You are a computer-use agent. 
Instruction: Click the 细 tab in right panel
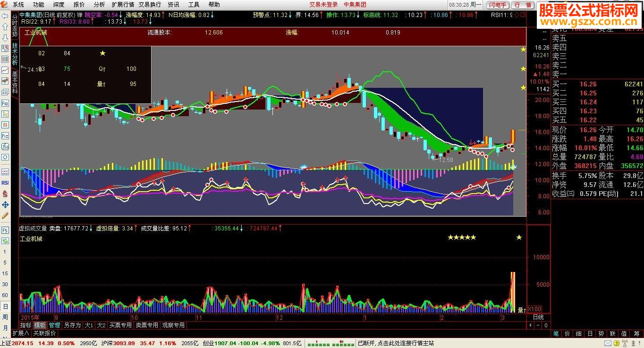[580, 334]
